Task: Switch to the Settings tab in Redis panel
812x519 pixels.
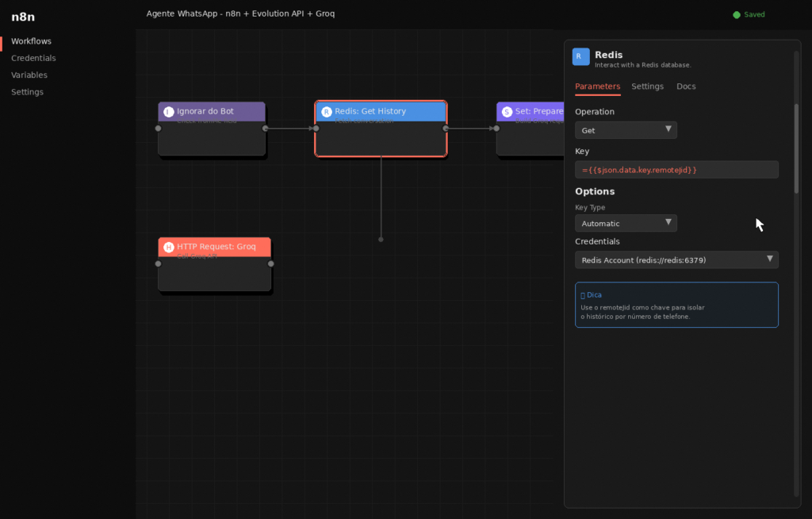Action: click(x=647, y=86)
